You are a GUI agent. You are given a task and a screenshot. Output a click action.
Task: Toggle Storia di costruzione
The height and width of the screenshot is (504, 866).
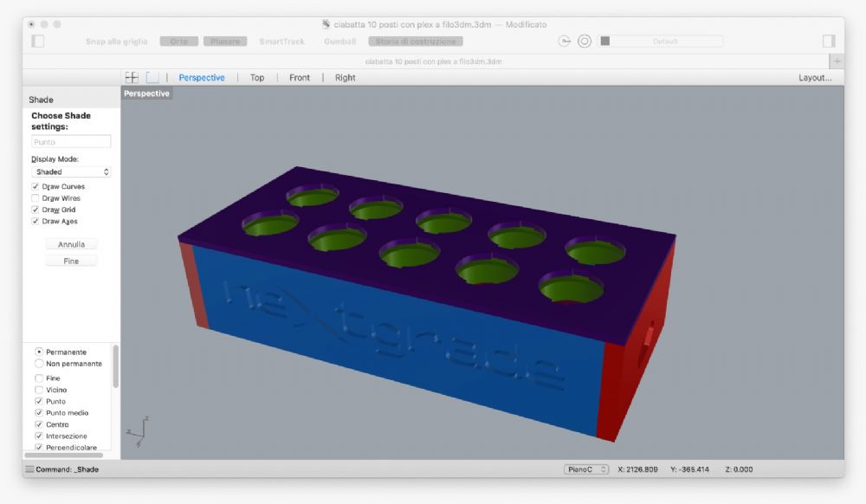(x=416, y=42)
